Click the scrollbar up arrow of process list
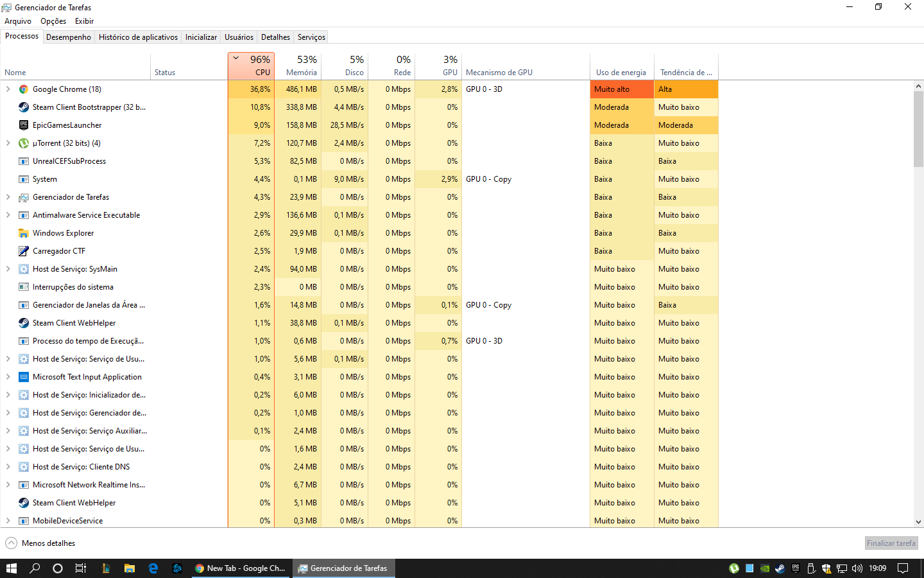The height and width of the screenshot is (578, 924). [918, 86]
